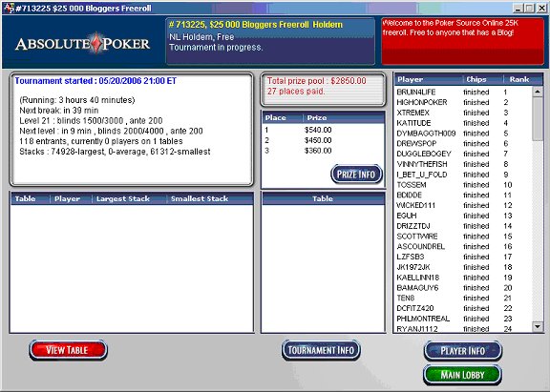Image resolution: width=550 pixels, height=392 pixels.
Task: Click Smallest Stack column header
Action: (209, 198)
